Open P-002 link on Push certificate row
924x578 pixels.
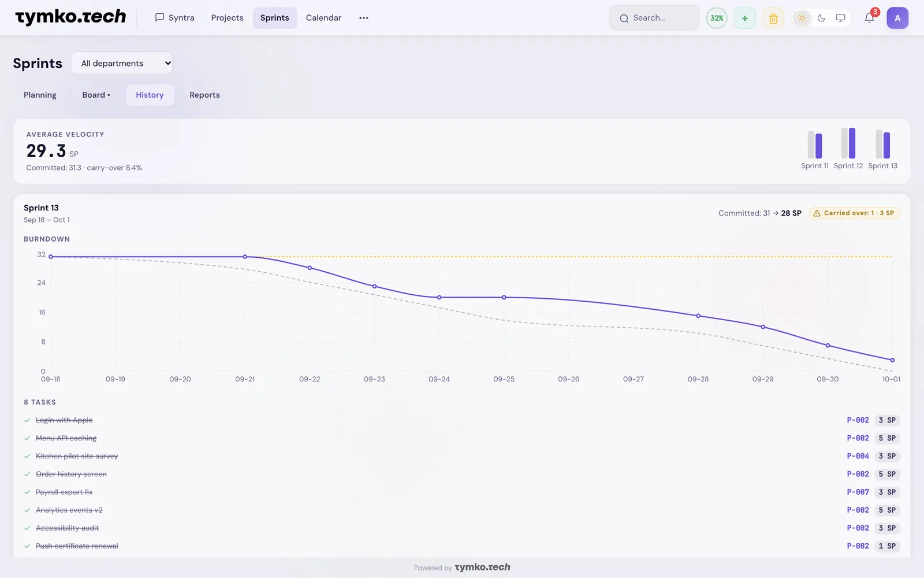pyautogui.click(x=858, y=546)
